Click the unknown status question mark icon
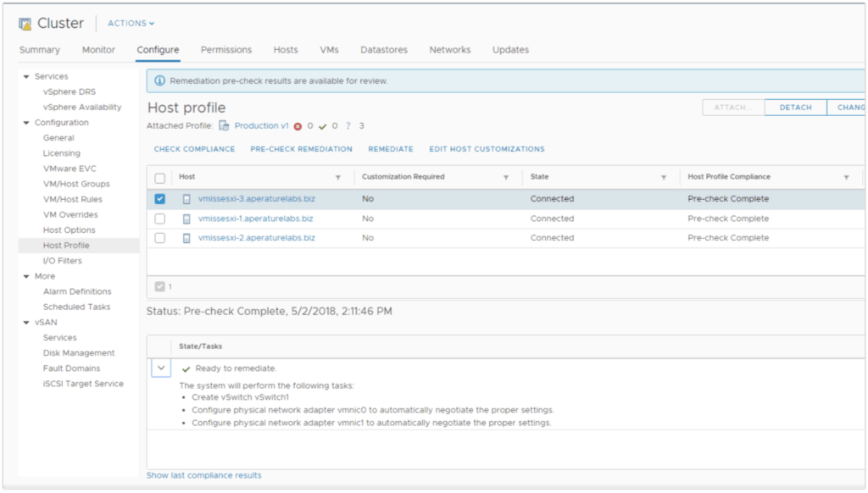This screenshot has width=868, height=493. 348,126
